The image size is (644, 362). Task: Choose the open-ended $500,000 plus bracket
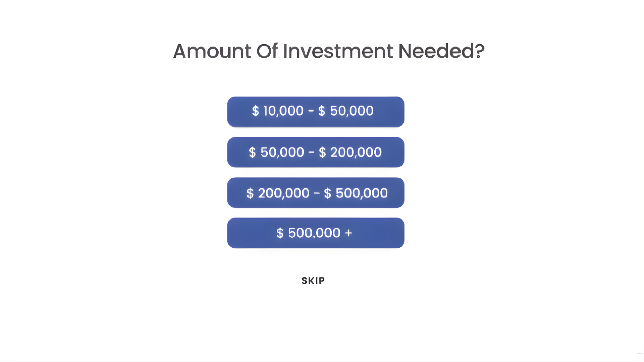tap(315, 233)
